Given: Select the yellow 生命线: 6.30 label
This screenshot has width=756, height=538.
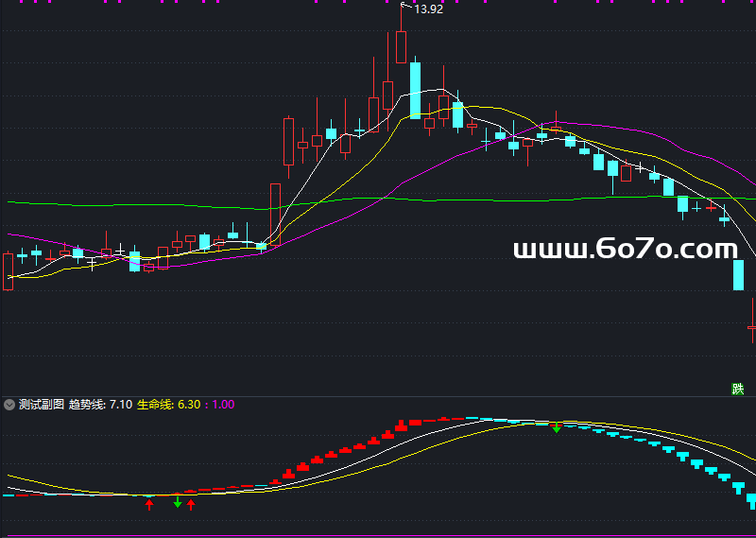Looking at the screenshot, I should (x=167, y=404).
